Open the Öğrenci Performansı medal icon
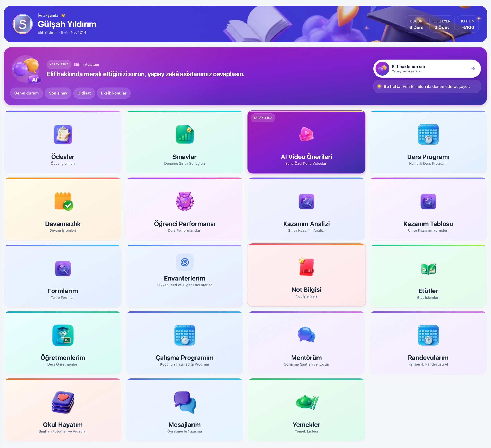Image resolution: width=491 pixels, height=448 pixels. click(x=185, y=201)
